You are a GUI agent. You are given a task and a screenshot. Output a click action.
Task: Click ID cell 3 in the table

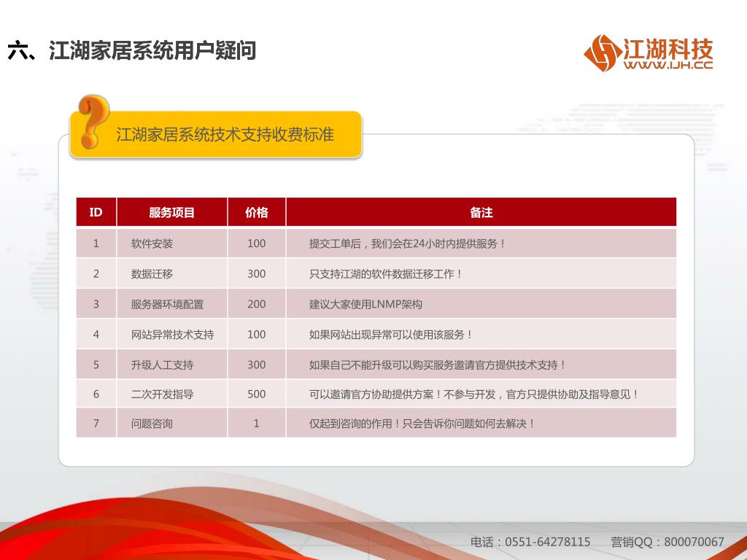96,304
